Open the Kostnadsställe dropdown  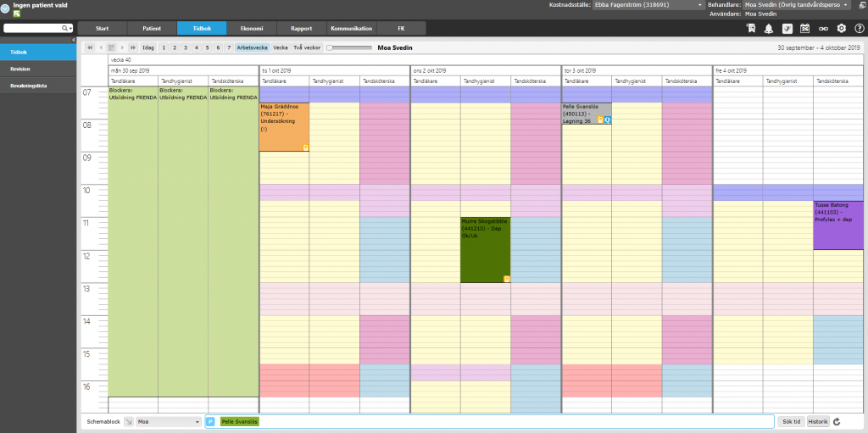click(x=647, y=5)
